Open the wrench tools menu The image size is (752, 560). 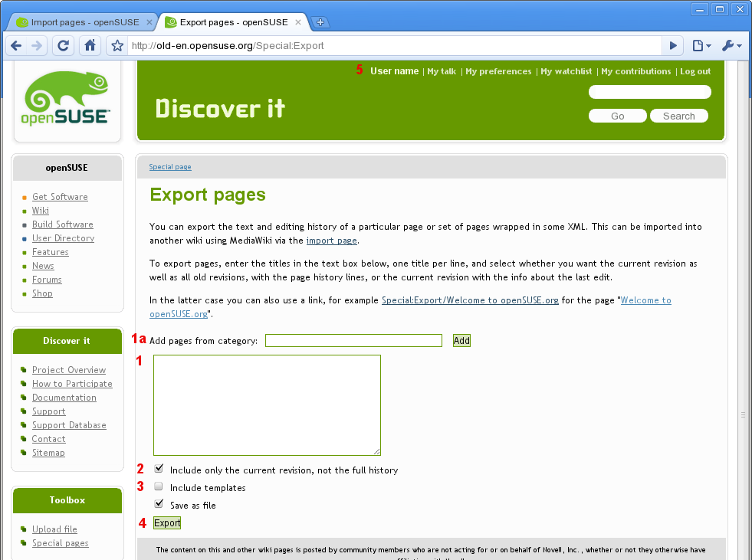732,46
